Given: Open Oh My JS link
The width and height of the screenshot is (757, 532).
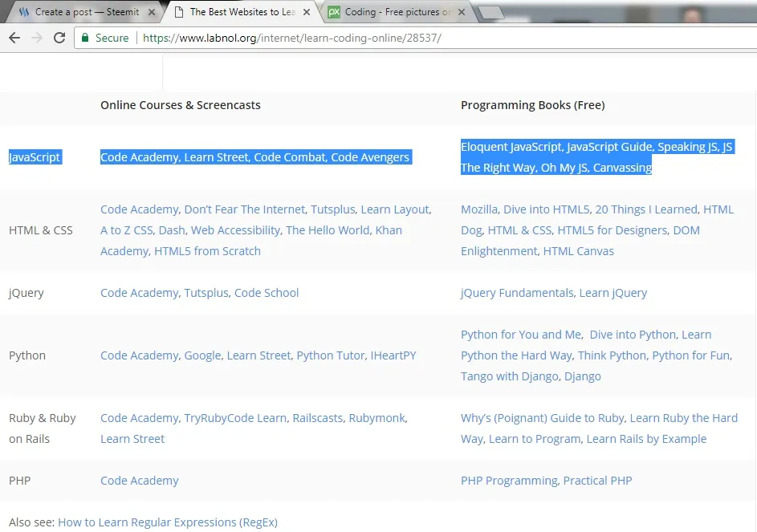Looking at the screenshot, I should coord(564,168).
